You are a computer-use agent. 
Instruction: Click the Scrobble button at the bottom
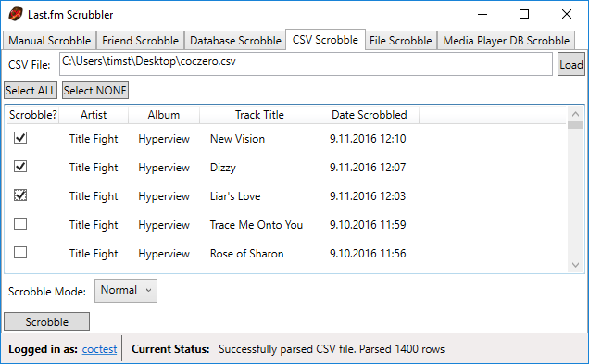(46, 322)
